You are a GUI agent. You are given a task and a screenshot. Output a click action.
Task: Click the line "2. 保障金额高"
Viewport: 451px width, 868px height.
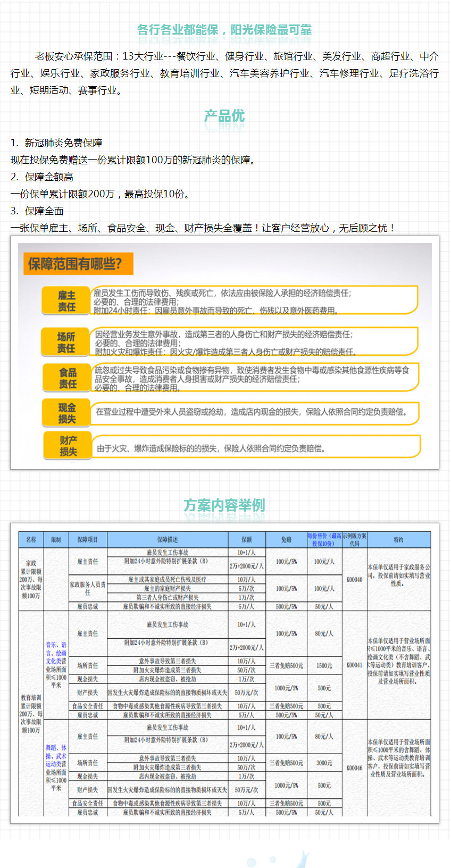coord(42,177)
